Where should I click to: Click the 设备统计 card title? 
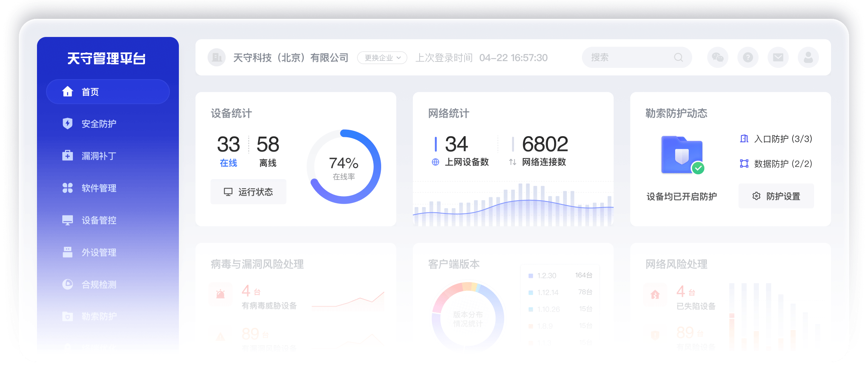tap(231, 113)
